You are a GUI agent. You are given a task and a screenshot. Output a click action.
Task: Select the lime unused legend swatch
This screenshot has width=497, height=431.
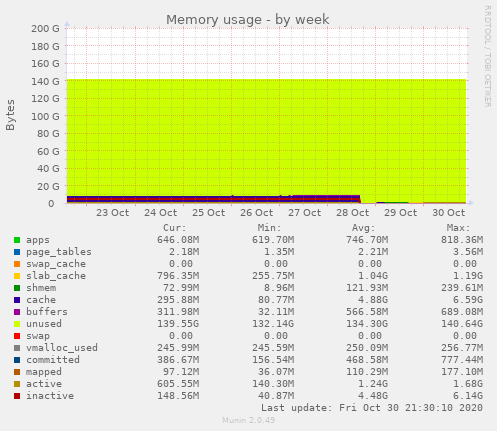coord(17,324)
